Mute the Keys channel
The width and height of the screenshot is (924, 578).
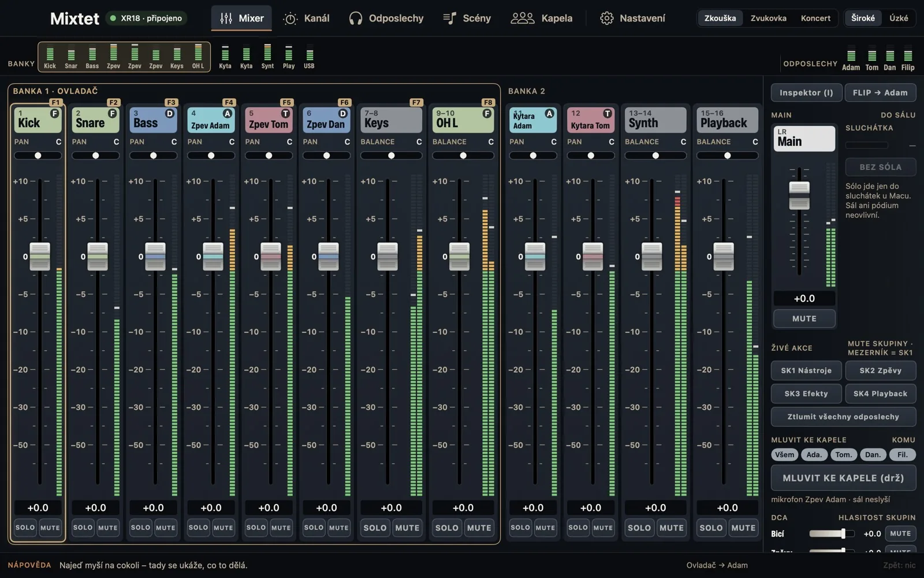[407, 528]
